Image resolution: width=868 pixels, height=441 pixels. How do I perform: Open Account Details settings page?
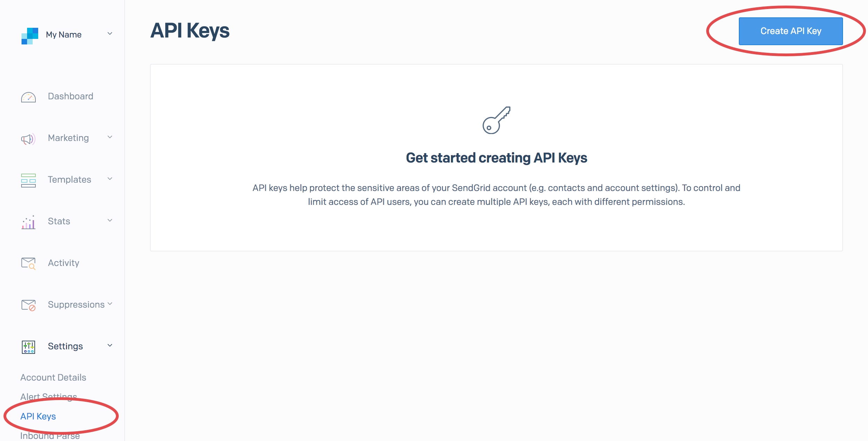[x=53, y=377]
